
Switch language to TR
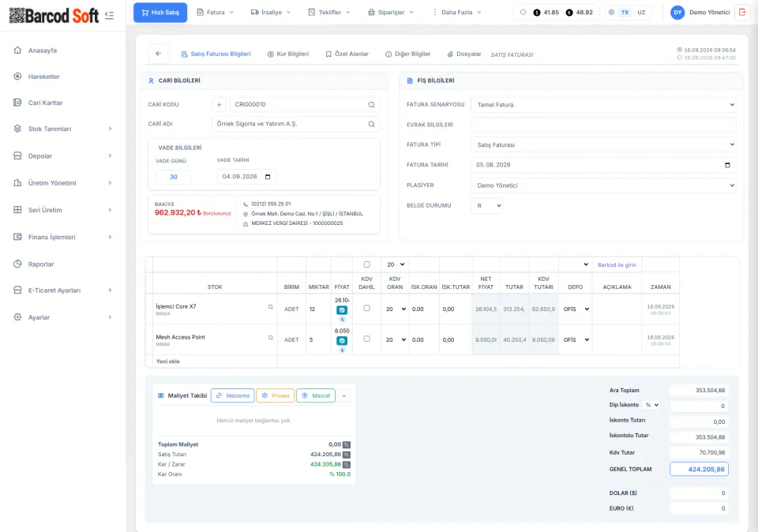(x=625, y=13)
